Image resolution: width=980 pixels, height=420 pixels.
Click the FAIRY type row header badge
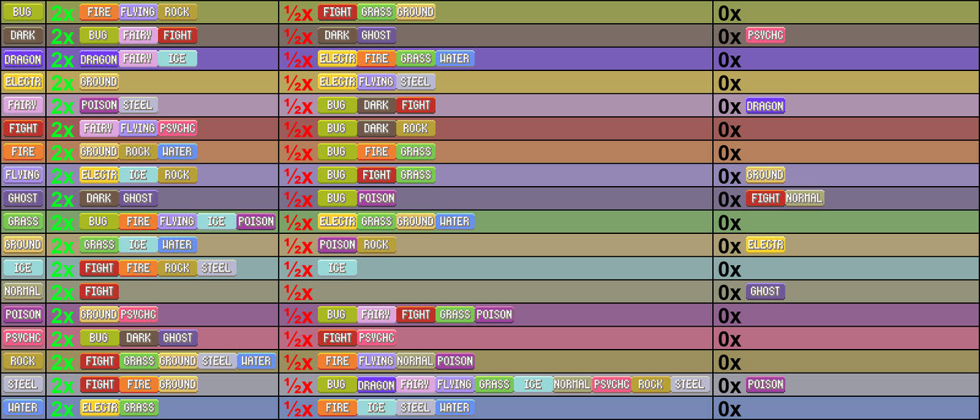(23, 105)
